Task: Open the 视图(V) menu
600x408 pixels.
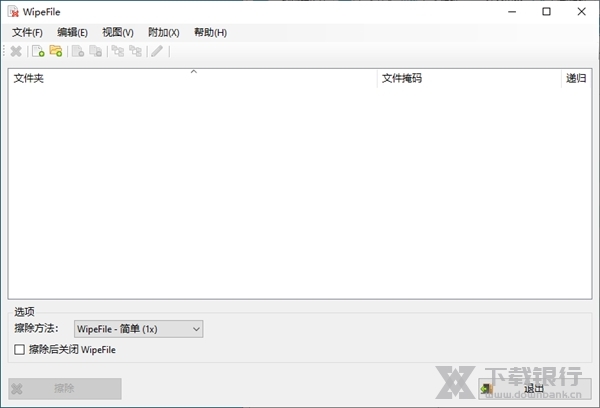Action: (x=118, y=33)
